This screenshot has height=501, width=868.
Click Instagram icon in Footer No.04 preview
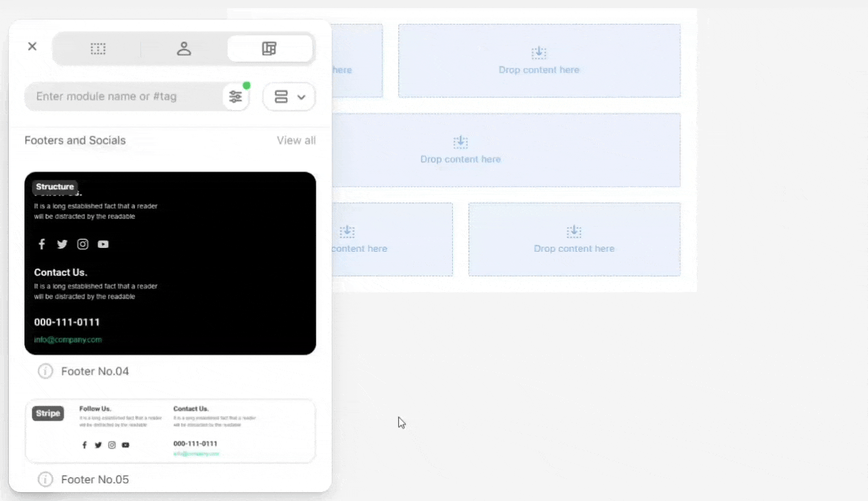pos(82,244)
